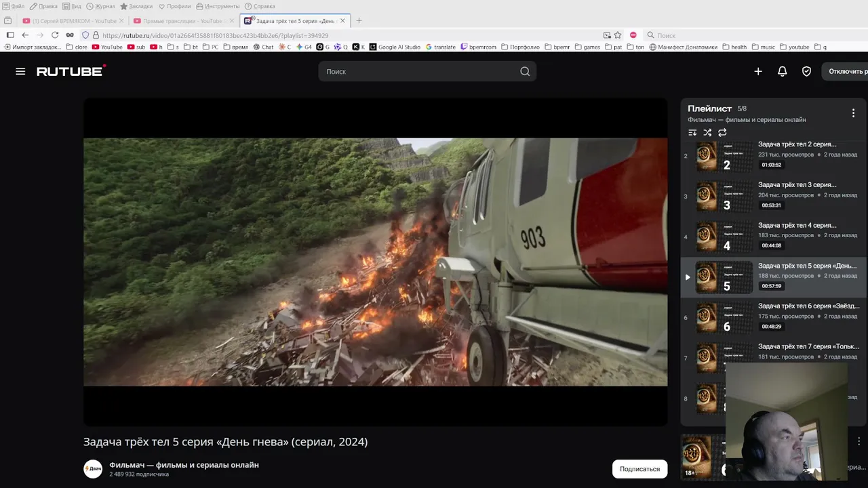Expand the clore bookmarks folder
868x488 pixels.
coord(77,47)
